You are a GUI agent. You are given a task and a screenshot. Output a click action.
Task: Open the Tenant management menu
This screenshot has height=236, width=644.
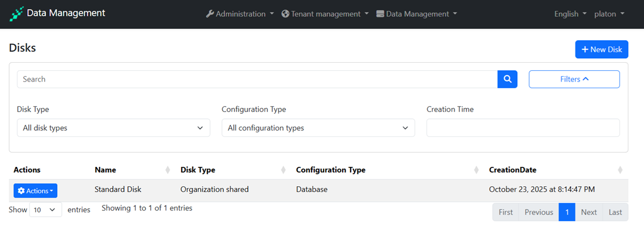point(325,14)
